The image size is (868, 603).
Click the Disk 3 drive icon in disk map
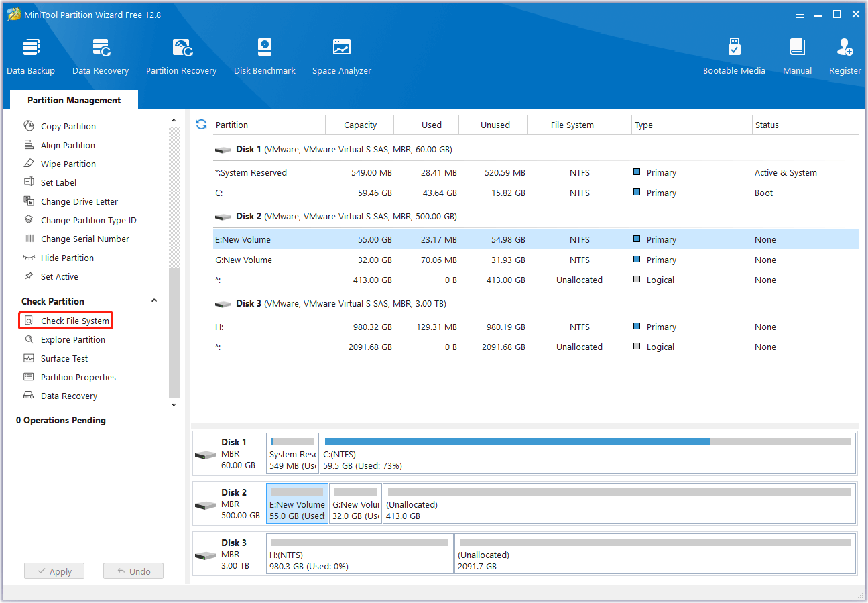coord(206,555)
